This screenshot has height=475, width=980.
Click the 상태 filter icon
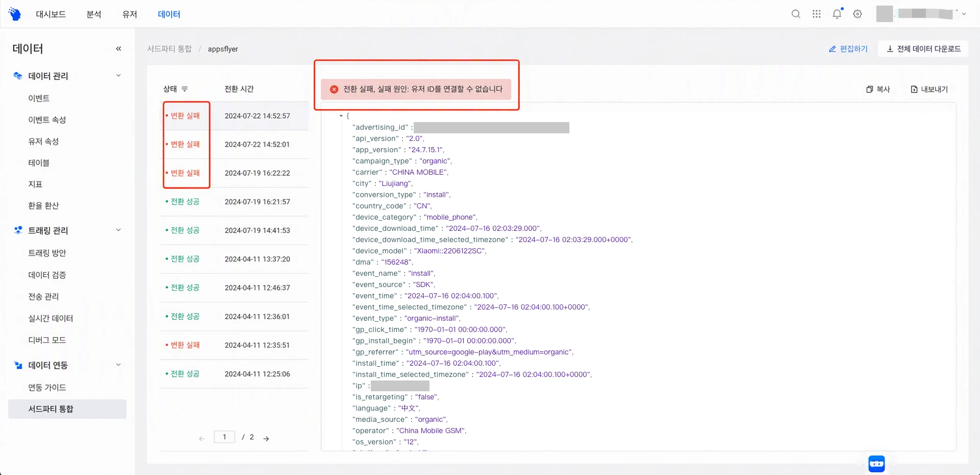pos(184,89)
